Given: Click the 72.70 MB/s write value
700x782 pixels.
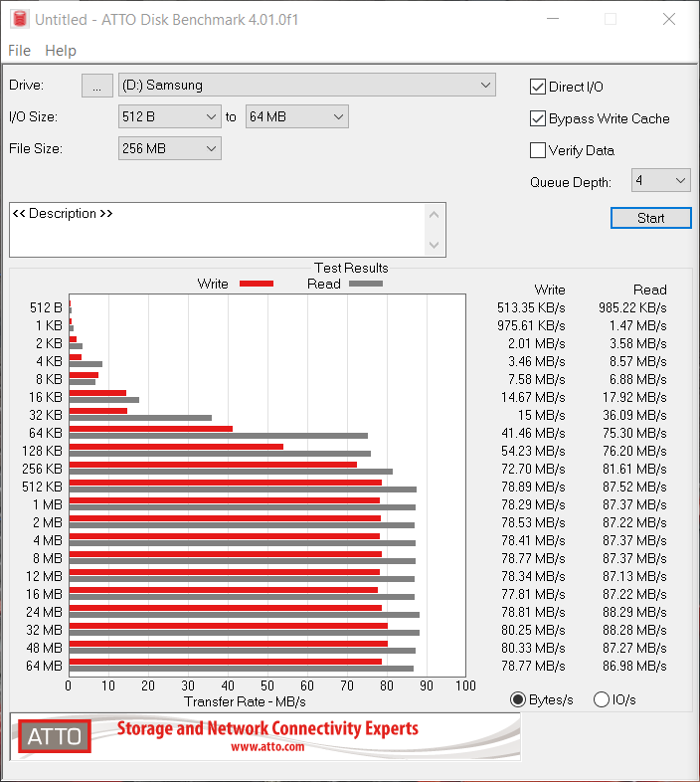Looking at the screenshot, I should (534, 470).
